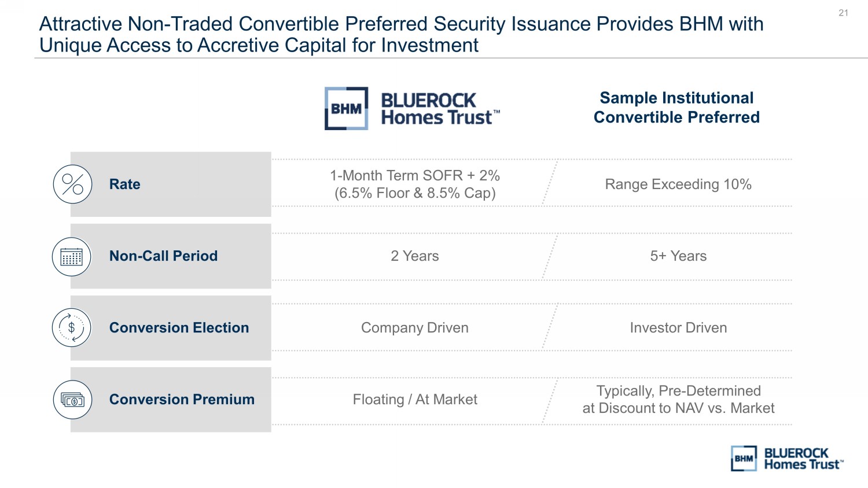Select the 1-Month Term SOFR + 2% cell
868x488 pixels.
coord(415,184)
